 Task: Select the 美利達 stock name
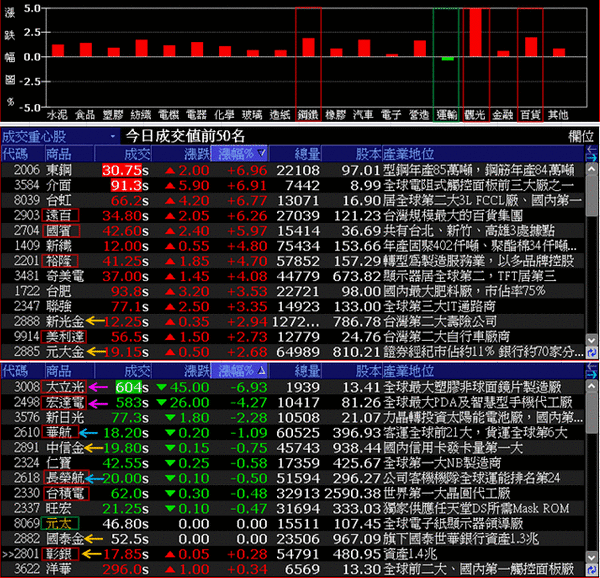point(65,337)
